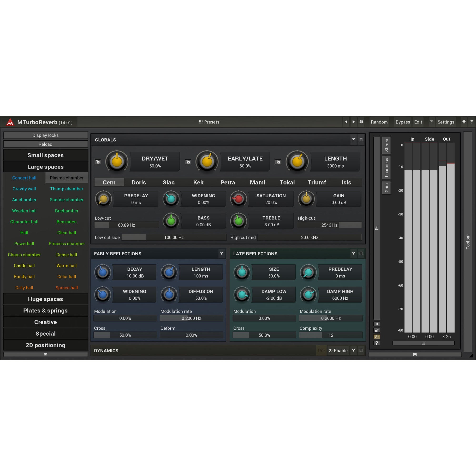Click the meter popup window icon
Viewport: 476px width, 476px height.
(x=377, y=330)
